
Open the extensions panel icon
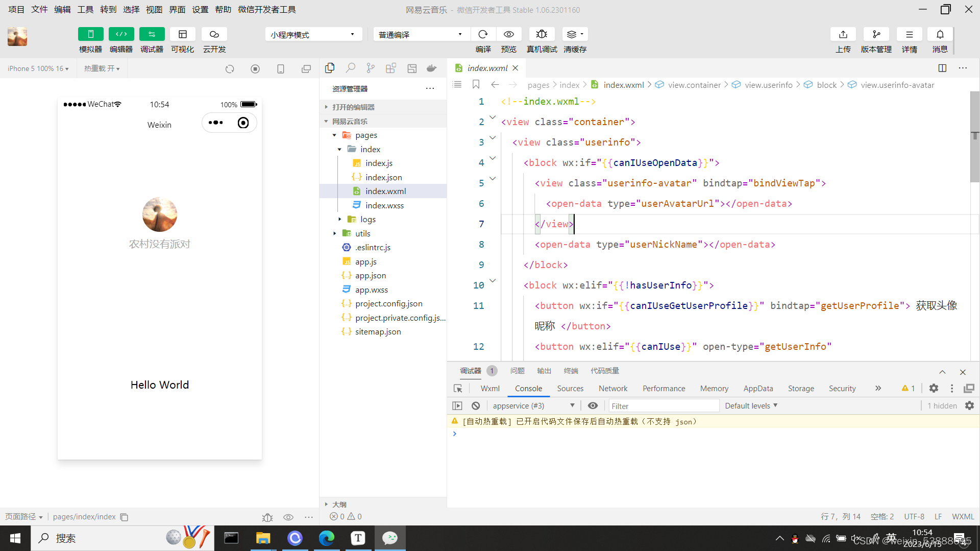pos(391,68)
